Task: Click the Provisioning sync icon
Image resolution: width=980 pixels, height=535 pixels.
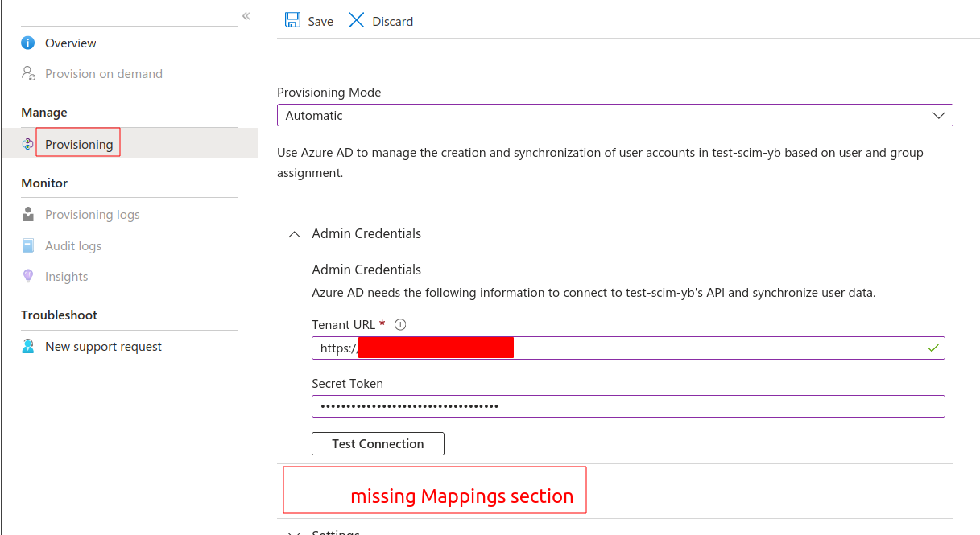Action: (28, 143)
